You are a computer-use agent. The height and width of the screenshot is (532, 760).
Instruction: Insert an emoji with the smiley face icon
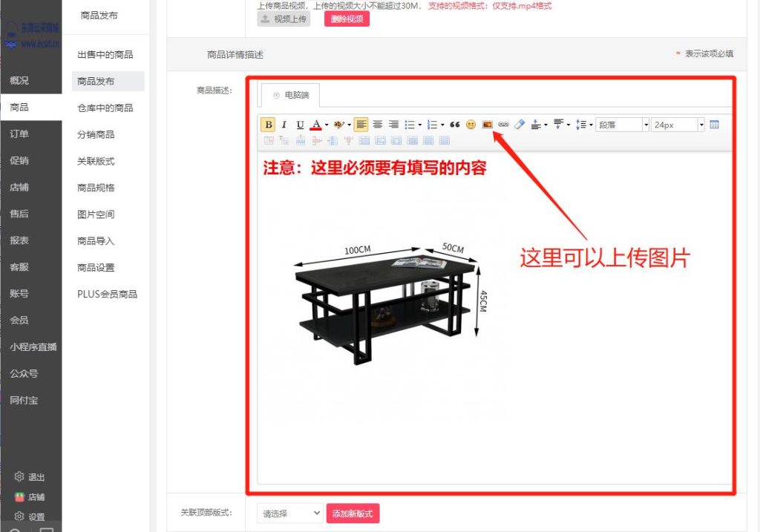click(x=470, y=124)
